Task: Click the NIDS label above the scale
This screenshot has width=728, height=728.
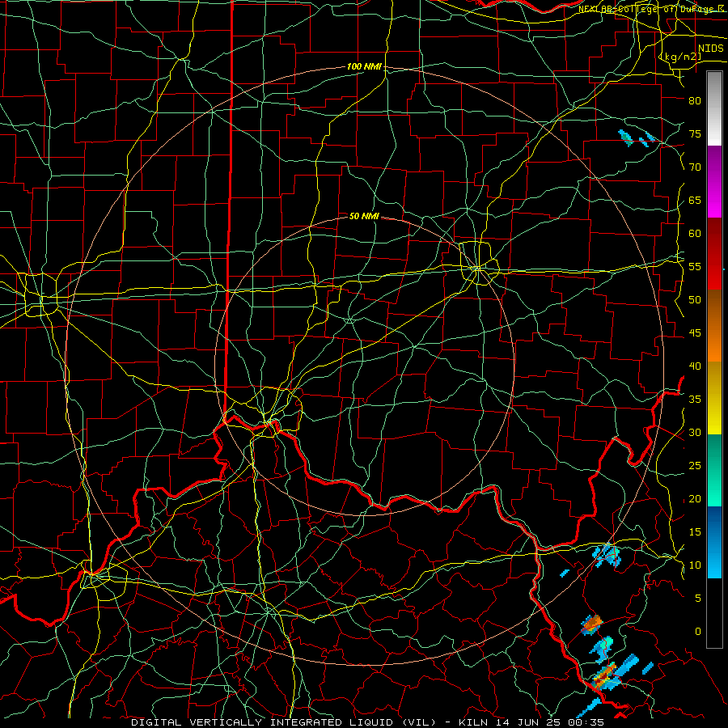Action: pos(710,48)
